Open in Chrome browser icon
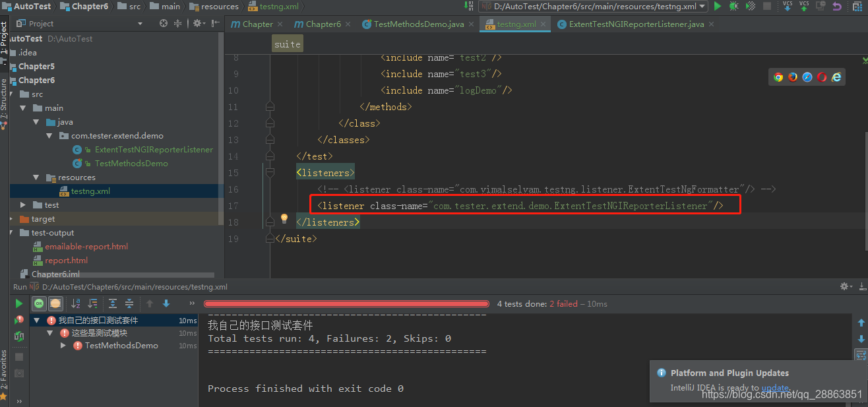Image resolution: width=868 pixels, height=407 pixels. coord(778,77)
